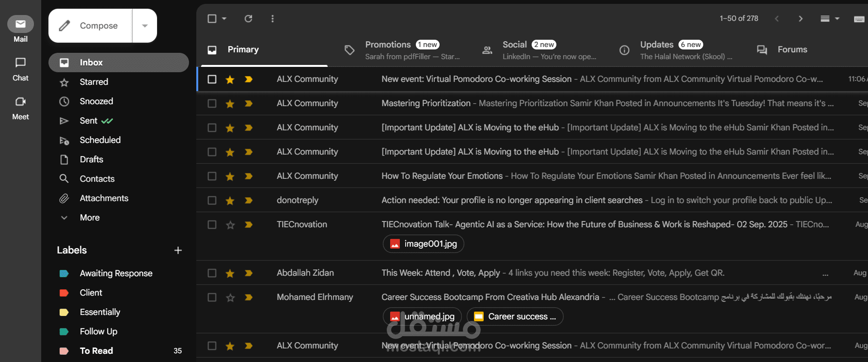Star the TIECnovation email

pyautogui.click(x=230, y=224)
